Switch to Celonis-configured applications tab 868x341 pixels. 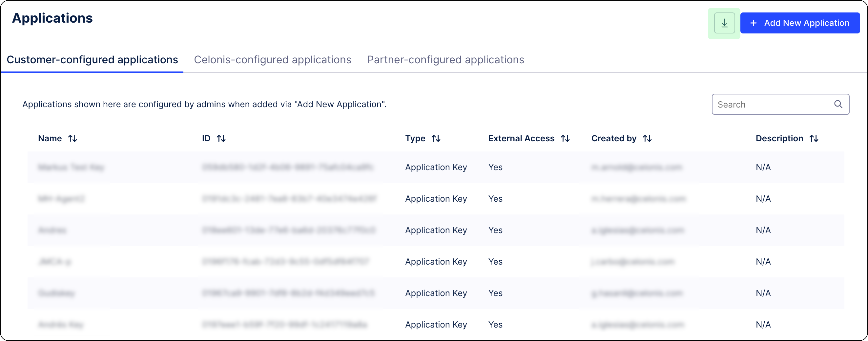(x=272, y=60)
